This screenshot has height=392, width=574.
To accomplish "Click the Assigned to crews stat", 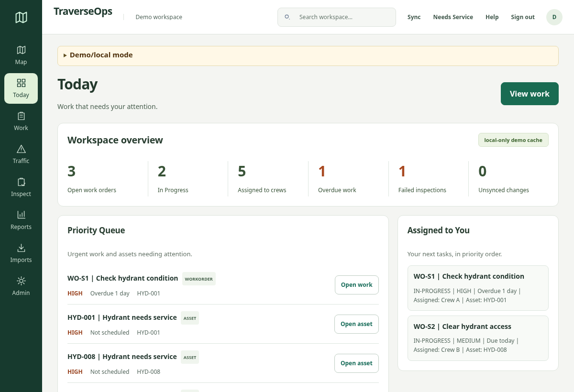I will [x=268, y=179].
